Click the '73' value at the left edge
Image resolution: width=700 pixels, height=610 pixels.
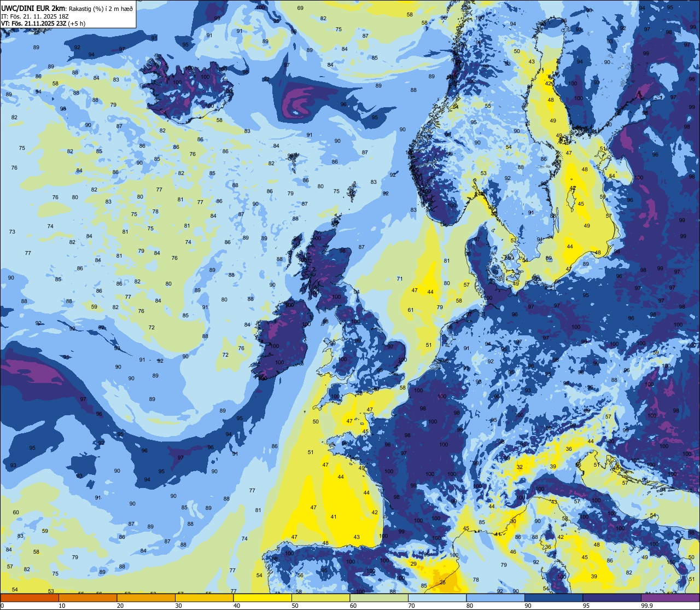12,232
